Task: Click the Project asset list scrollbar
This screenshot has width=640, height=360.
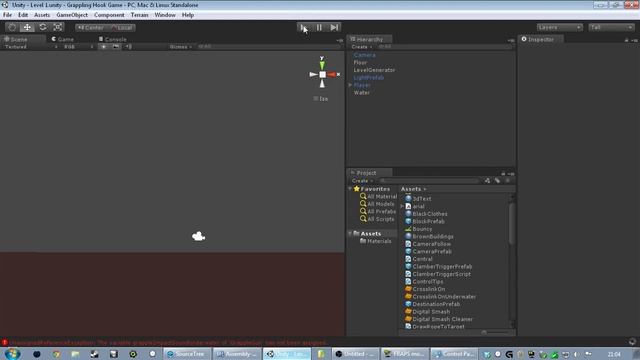Action: [x=512, y=224]
